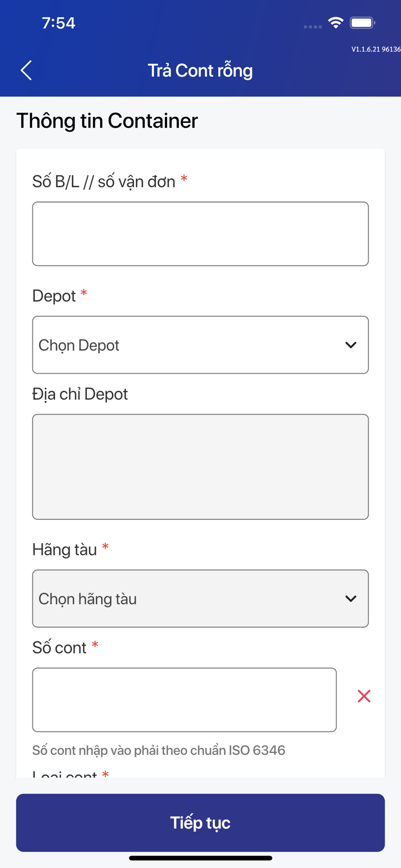Open the Chọn hãng tàu placeholder text
This screenshot has height=868, width=401.
click(88, 599)
